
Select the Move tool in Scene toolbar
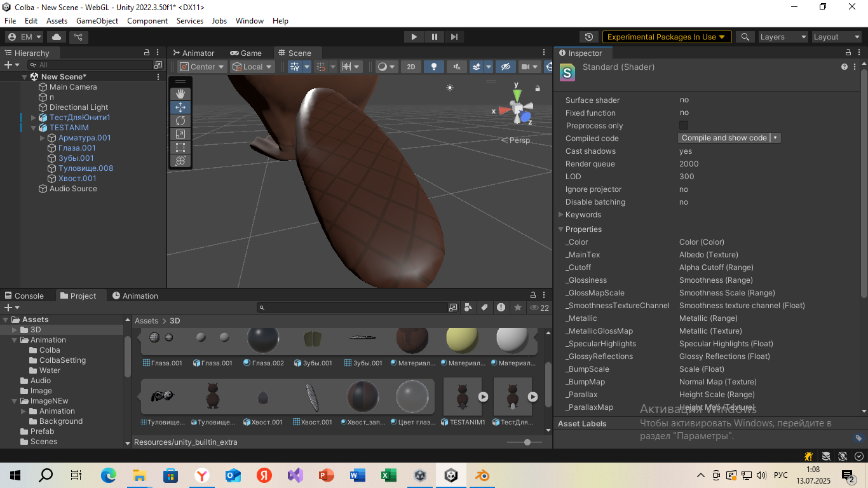pyautogui.click(x=180, y=107)
